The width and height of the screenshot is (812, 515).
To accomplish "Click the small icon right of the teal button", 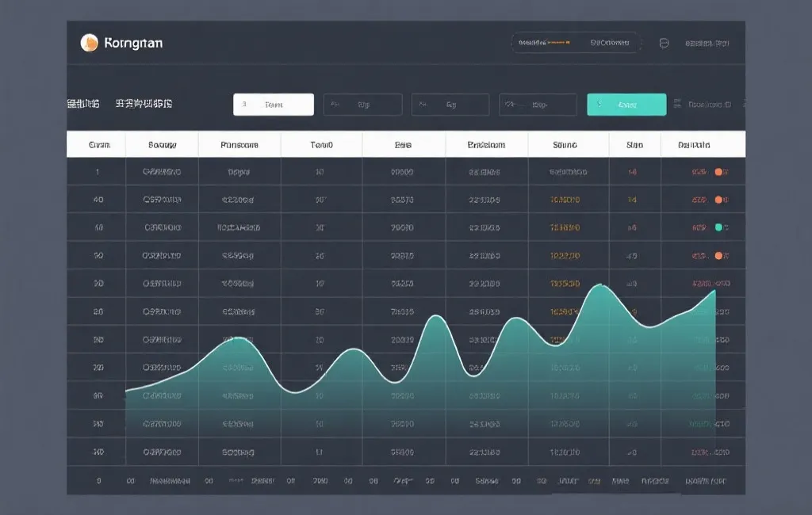I will coord(677,104).
